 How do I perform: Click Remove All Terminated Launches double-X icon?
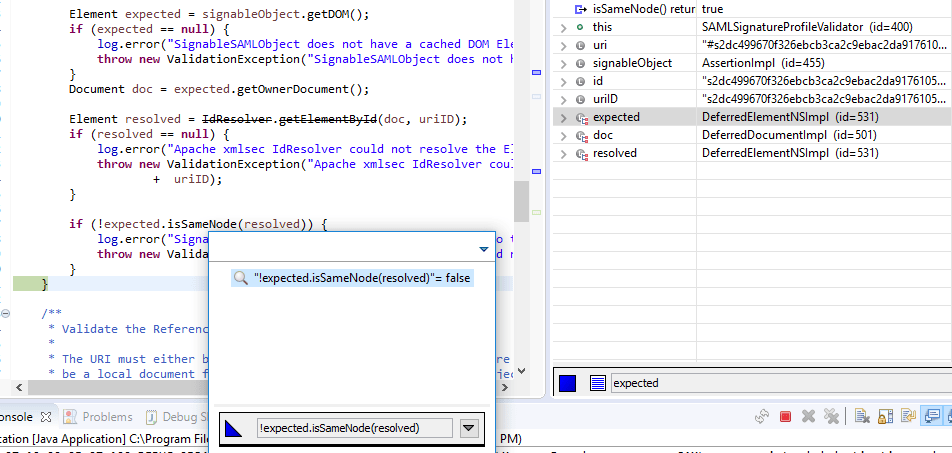point(831,417)
